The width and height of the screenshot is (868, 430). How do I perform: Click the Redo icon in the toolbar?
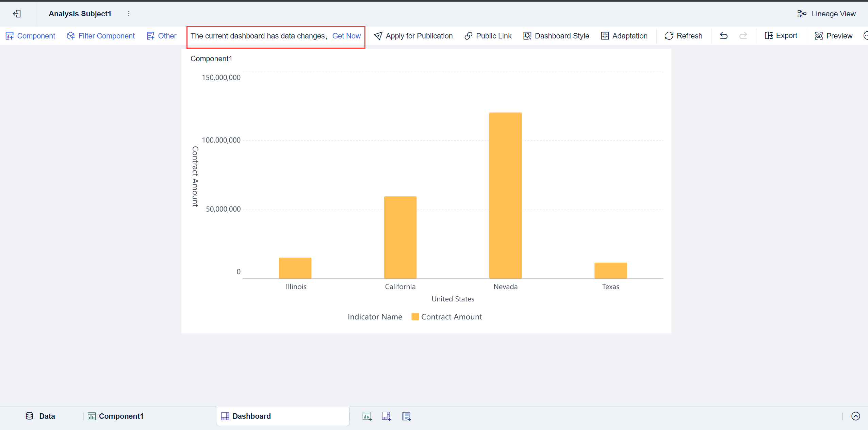click(x=744, y=36)
